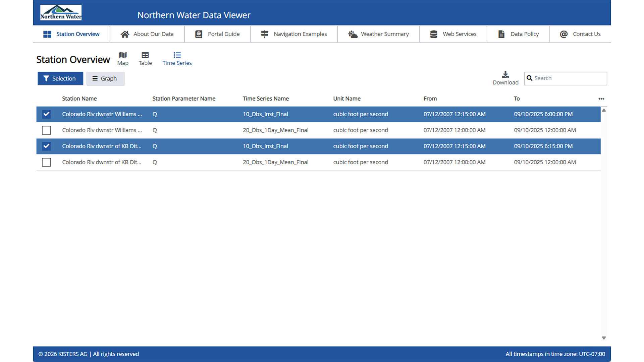Sort by Unit Name column header
644x362 pixels.
click(347, 99)
